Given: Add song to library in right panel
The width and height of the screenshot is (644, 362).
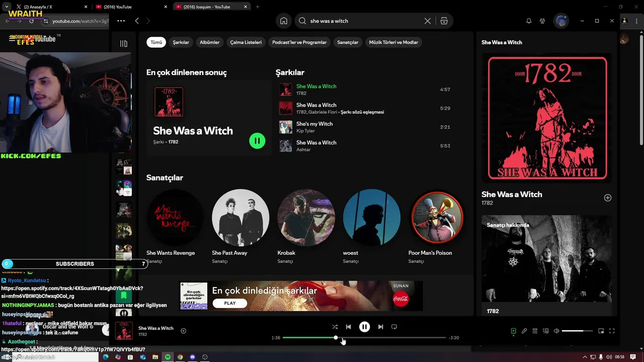Looking at the screenshot, I should tap(608, 198).
